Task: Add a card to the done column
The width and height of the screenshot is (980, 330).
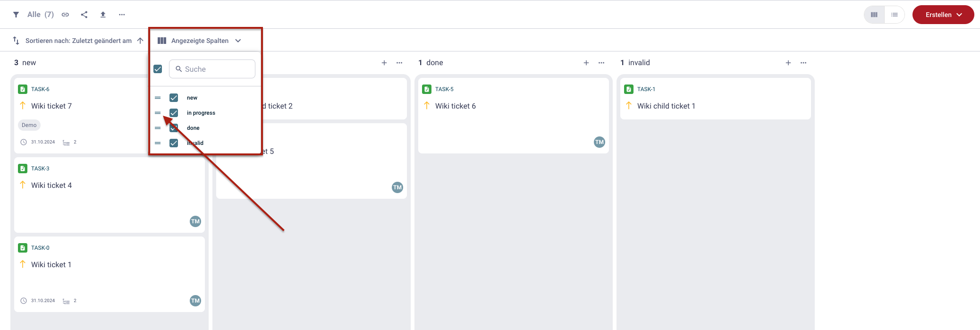Action: coord(586,63)
